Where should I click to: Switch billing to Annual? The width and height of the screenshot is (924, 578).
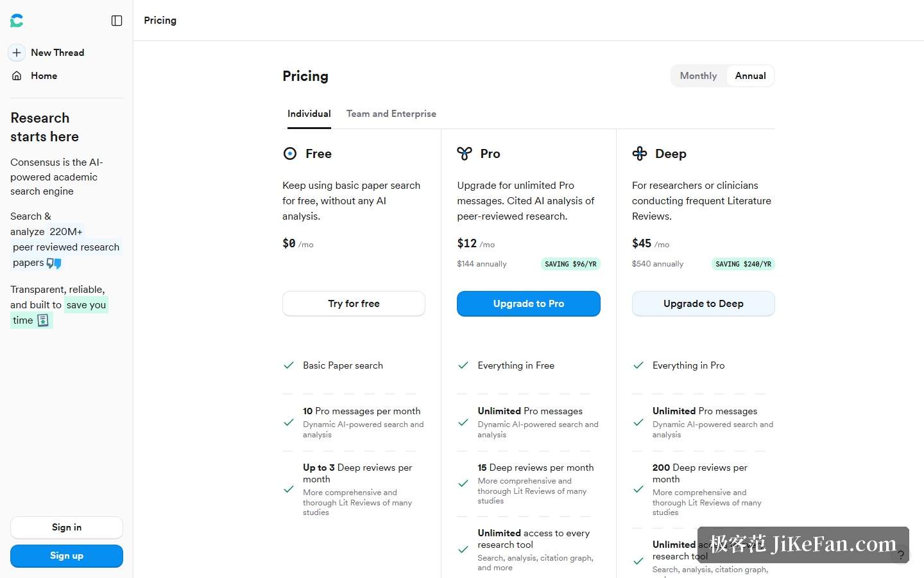750,76
